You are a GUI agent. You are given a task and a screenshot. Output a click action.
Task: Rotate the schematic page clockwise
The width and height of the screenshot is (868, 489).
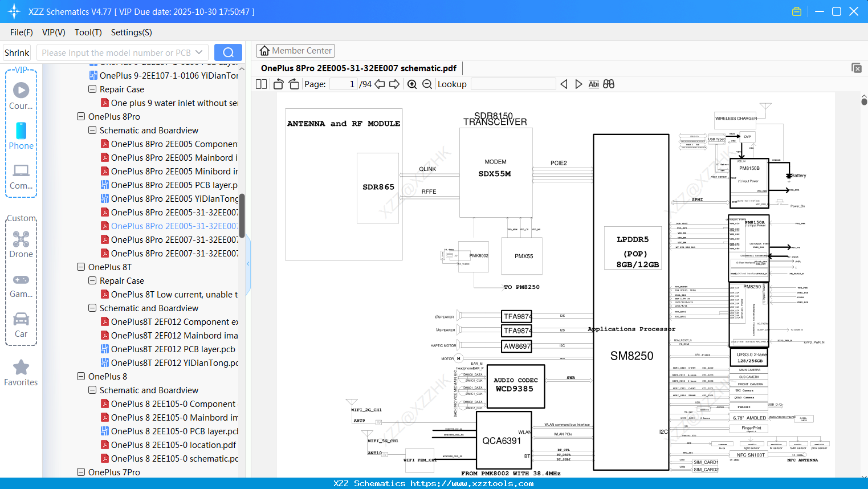click(x=293, y=84)
